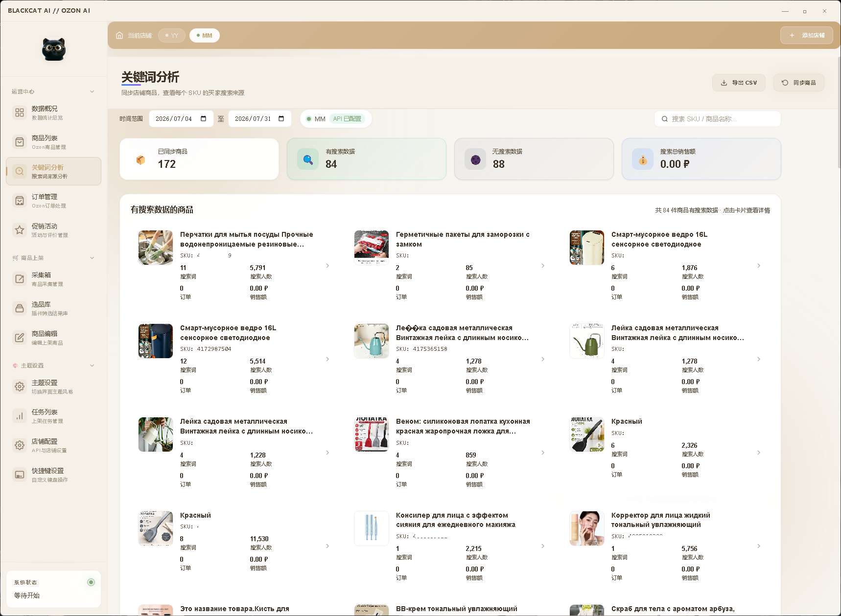This screenshot has width=841, height=616.
Task: Click the 同步商品 button
Action: tap(798, 83)
